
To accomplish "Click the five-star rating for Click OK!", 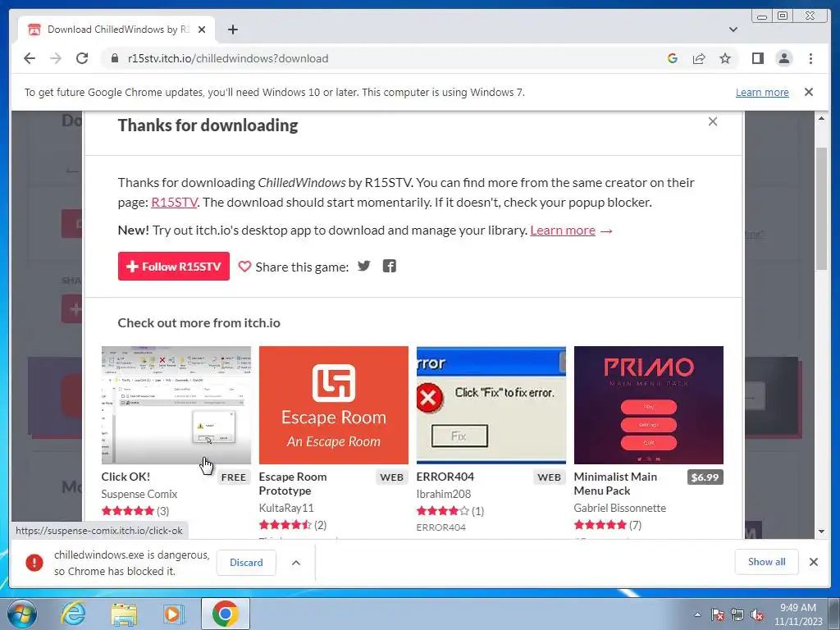I will tap(127, 511).
